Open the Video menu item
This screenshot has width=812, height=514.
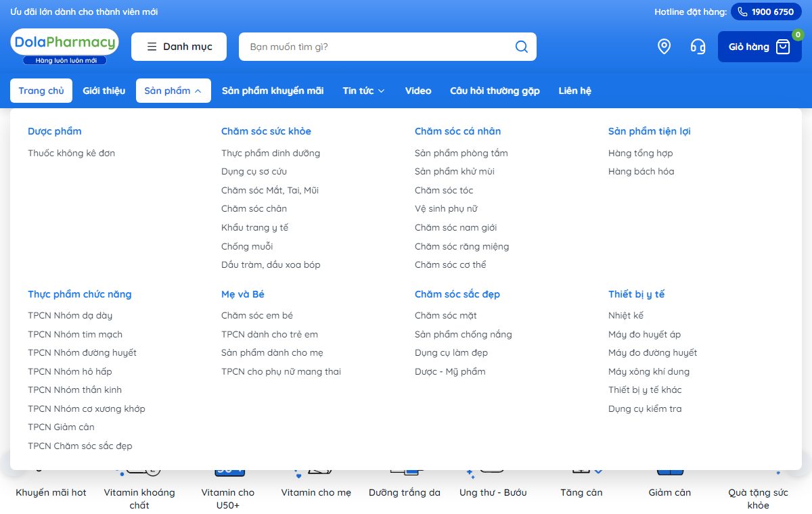(418, 91)
